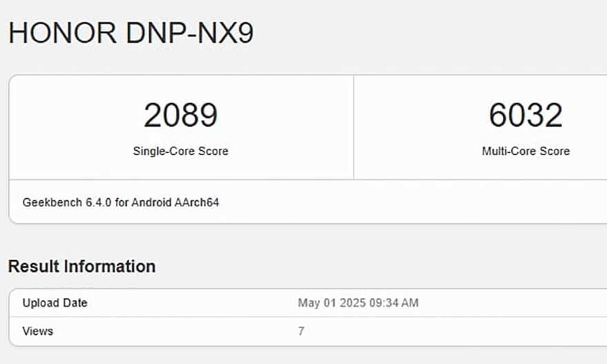Click the Views label

(38, 331)
